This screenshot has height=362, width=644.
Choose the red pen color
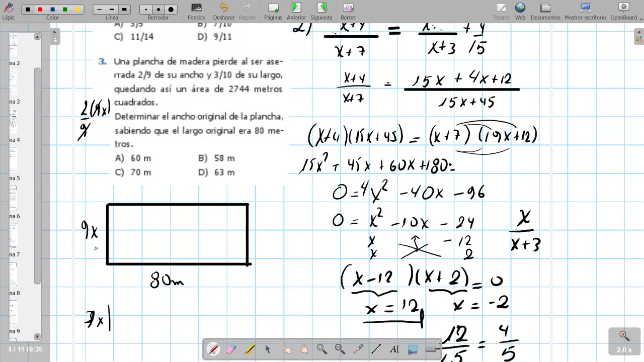(x=40, y=10)
